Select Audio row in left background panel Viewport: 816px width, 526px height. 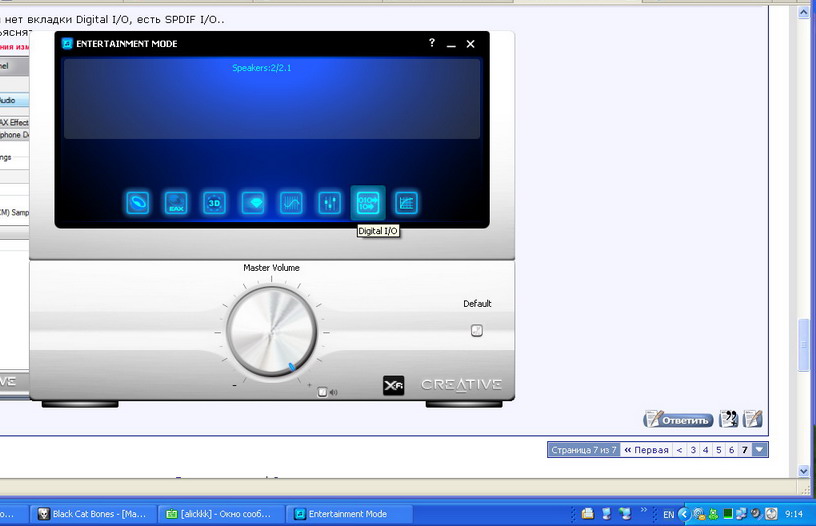(14, 100)
